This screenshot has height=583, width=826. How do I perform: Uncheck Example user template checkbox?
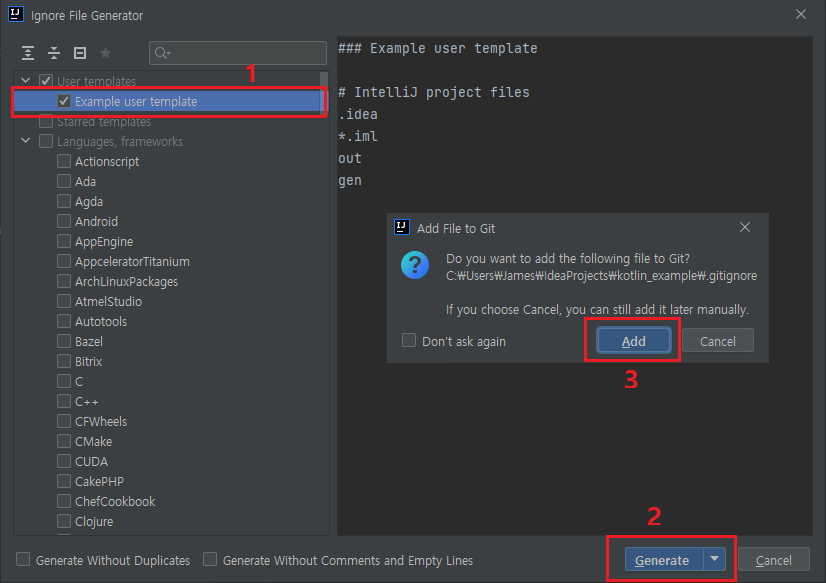[64, 101]
